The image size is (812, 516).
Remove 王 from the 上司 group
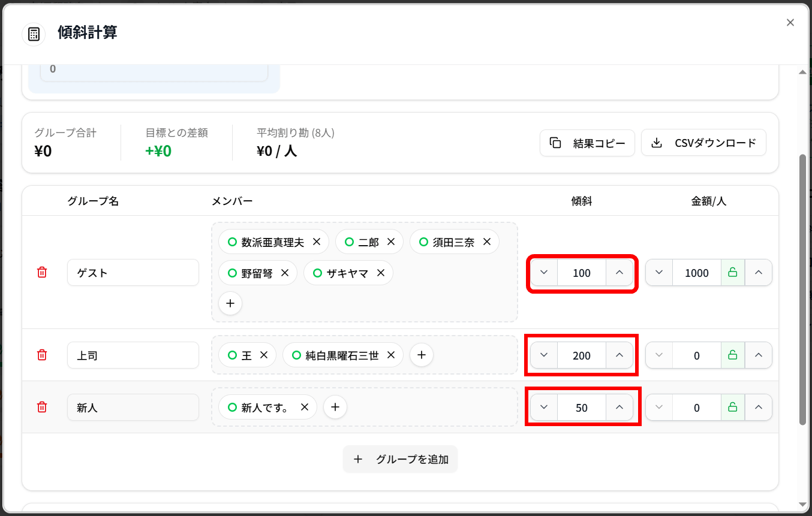[263, 355]
